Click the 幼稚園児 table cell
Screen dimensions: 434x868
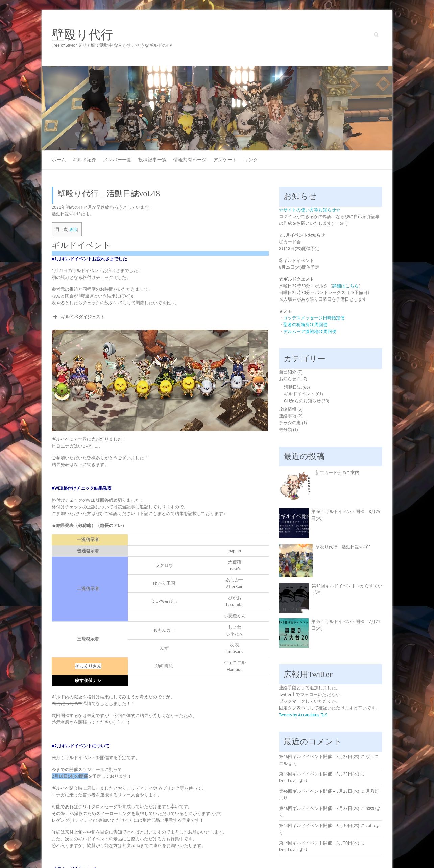164,666
